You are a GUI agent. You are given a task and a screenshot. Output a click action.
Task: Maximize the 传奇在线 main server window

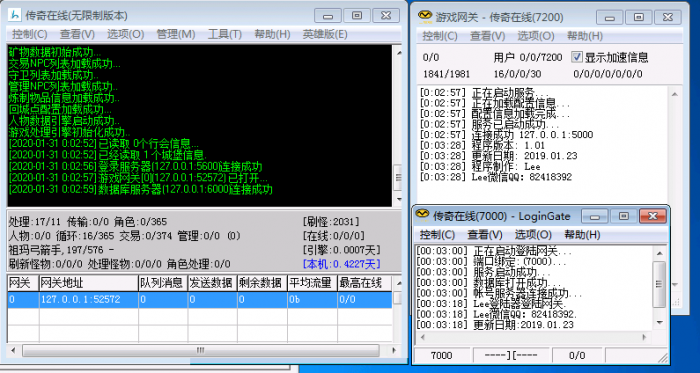point(357,16)
